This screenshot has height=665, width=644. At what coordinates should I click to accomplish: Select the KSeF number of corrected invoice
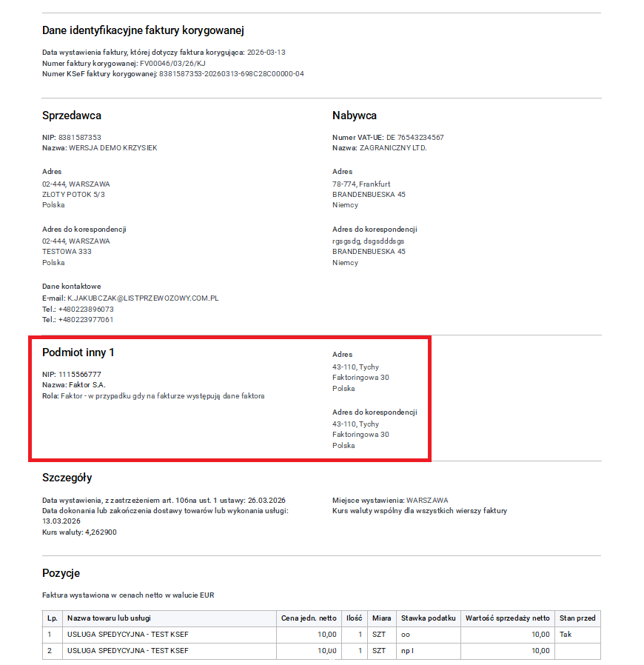231,74
